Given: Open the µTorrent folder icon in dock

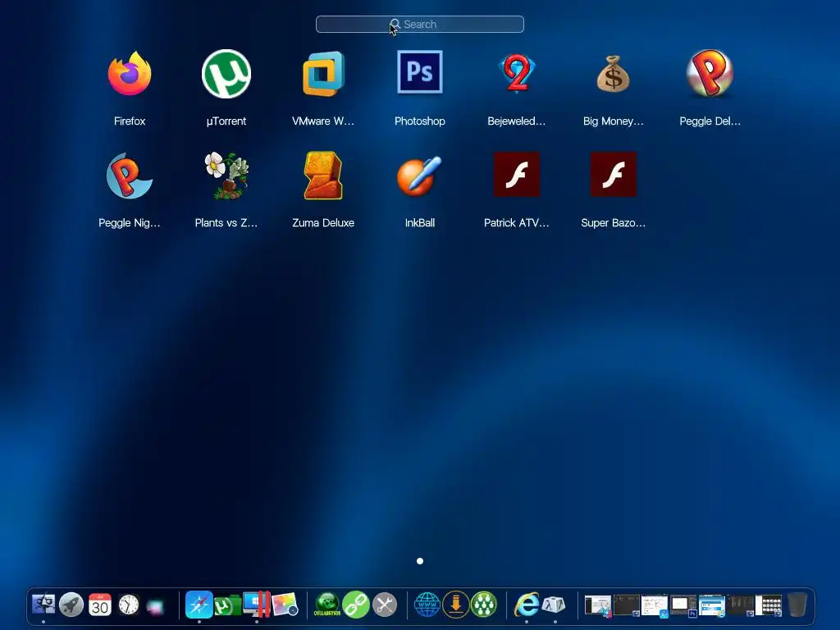Looking at the screenshot, I should click(x=228, y=606).
